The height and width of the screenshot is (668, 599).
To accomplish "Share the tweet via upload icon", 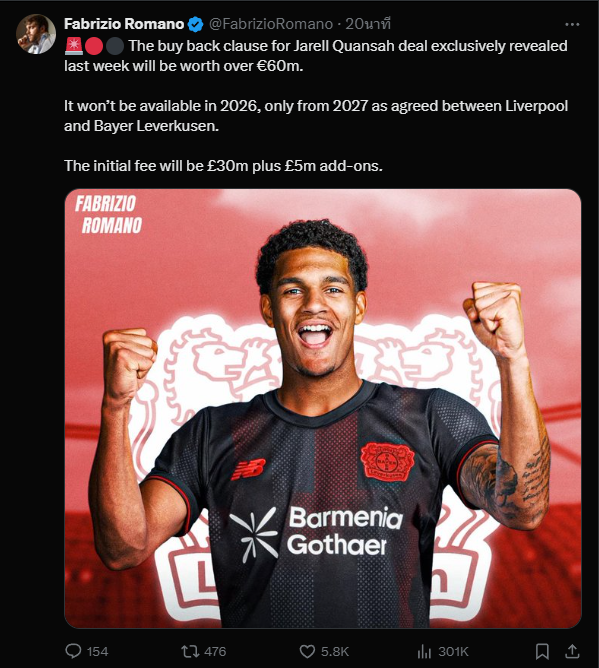I will pyautogui.click(x=572, y=651).
